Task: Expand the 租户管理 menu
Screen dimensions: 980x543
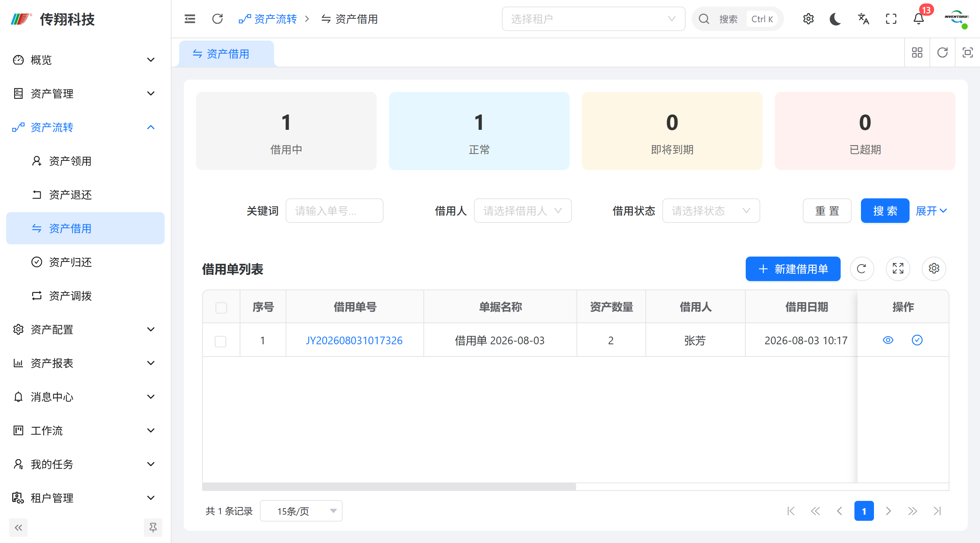Action: [x=85, y=498]
